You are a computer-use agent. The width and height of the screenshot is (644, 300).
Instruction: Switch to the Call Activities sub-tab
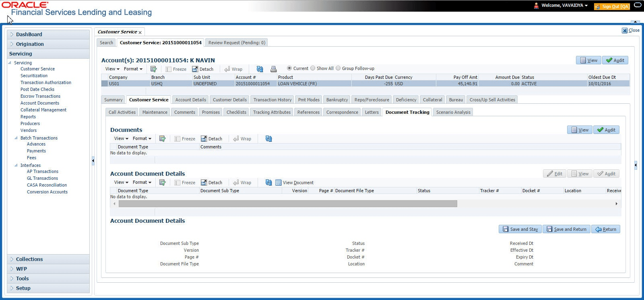pos(122,112)
